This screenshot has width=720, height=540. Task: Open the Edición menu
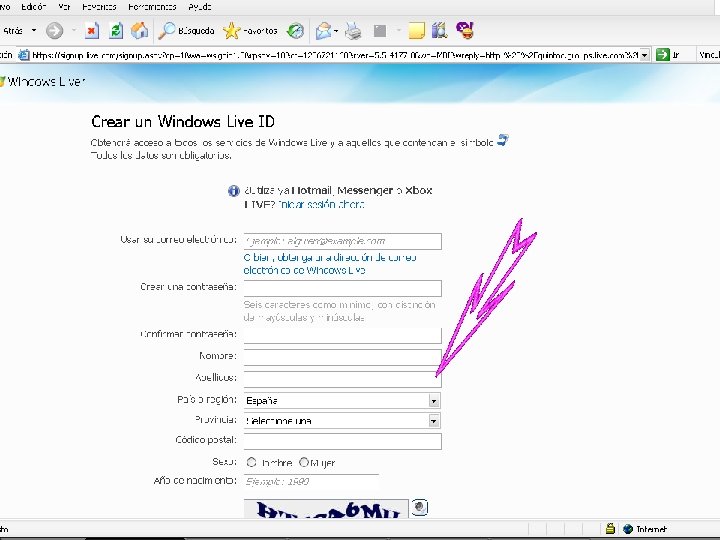tap(34, 6)
